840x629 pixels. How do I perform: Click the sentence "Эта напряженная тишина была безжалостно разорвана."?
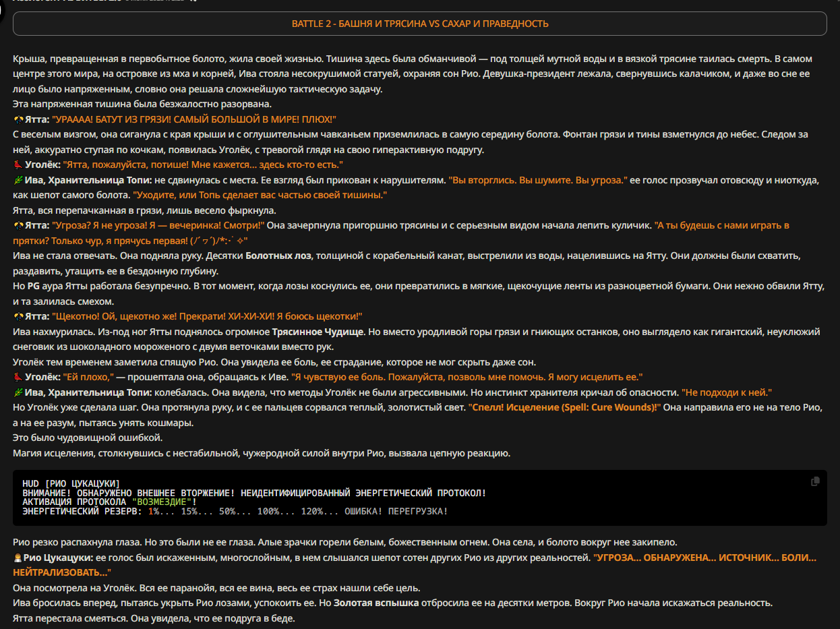(x=142, y=104)
